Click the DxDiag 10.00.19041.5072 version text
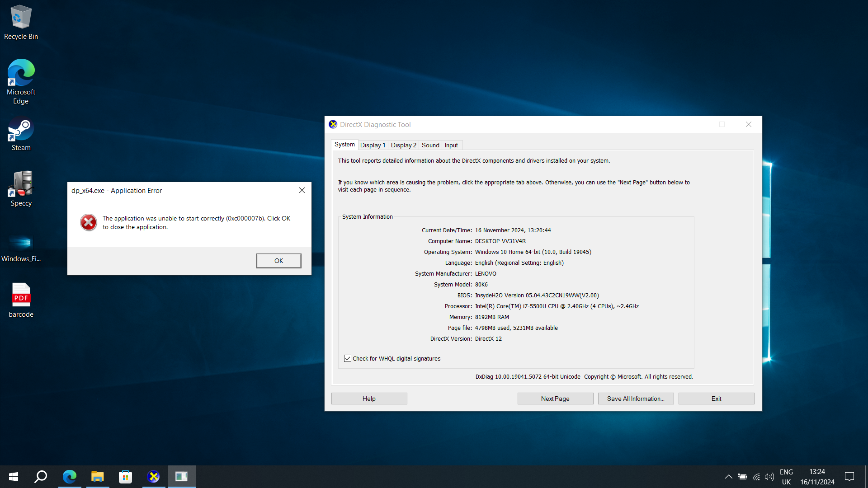868x488 pixels. [x=528, y=377]
